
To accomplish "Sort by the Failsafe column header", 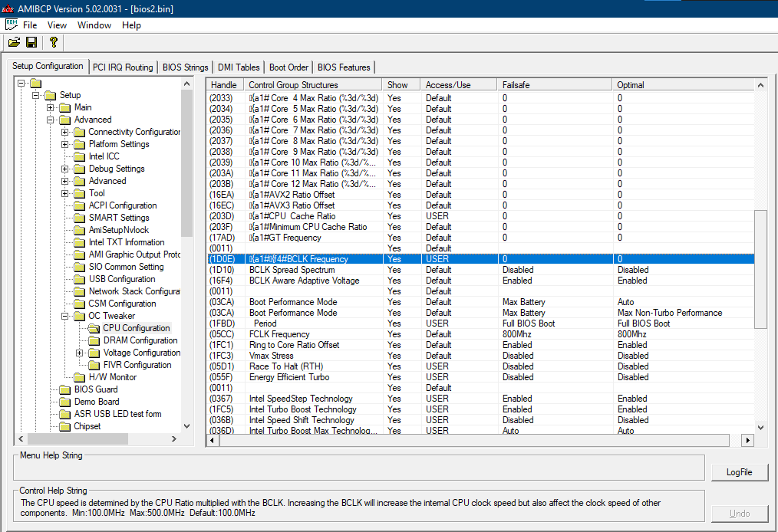I will 554,85.
